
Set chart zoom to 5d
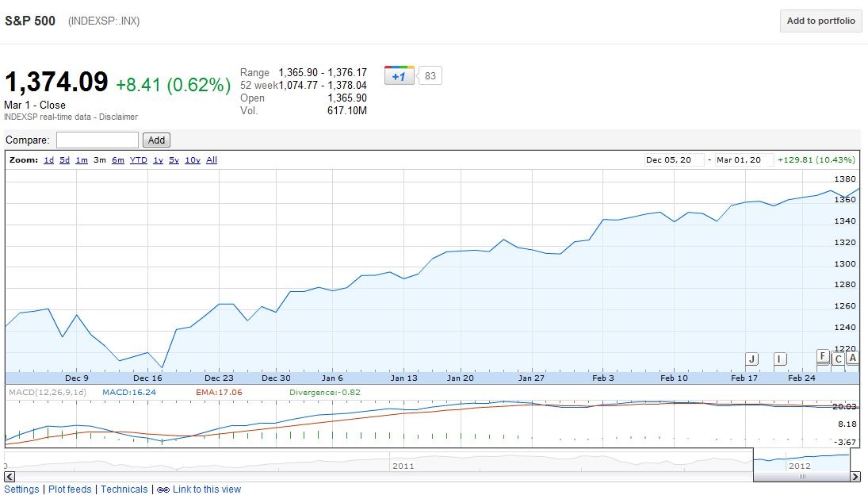click(x=65, y=160)
